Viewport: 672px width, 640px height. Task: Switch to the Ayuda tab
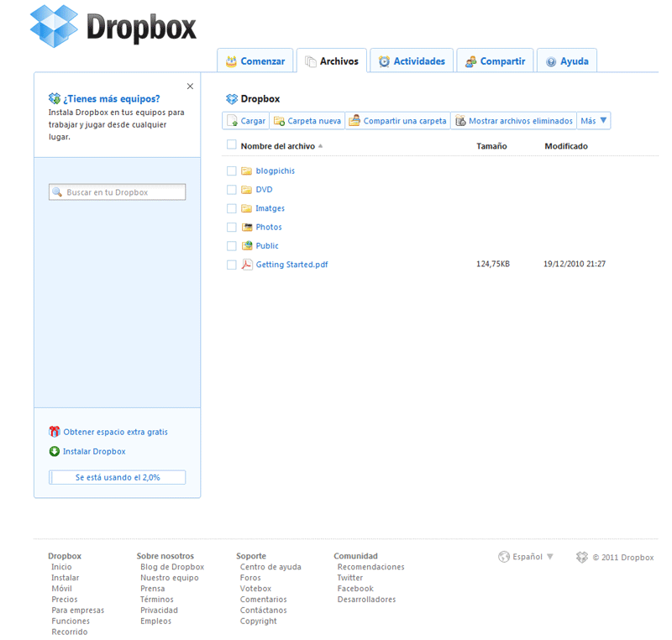566,60
